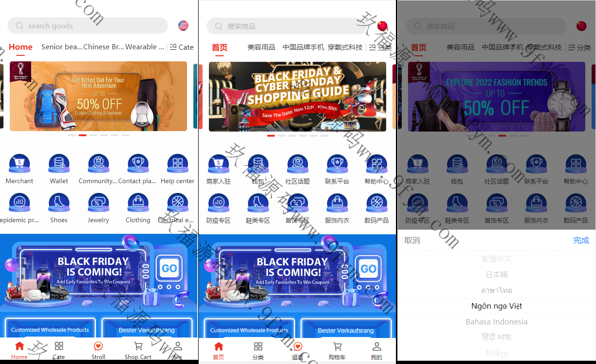Open the Help center icon
Viewport: 596px width, 364px height.
coord(177,163)
